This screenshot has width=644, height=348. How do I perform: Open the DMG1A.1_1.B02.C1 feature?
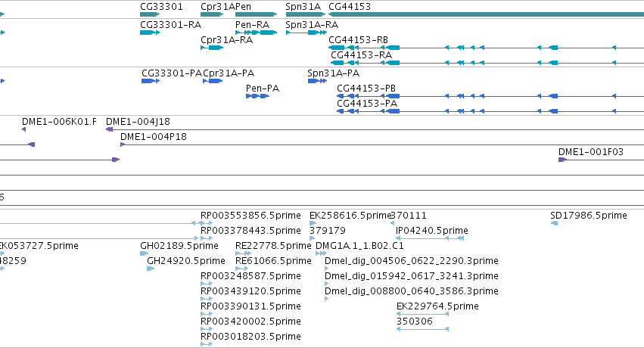pos(321,253)
